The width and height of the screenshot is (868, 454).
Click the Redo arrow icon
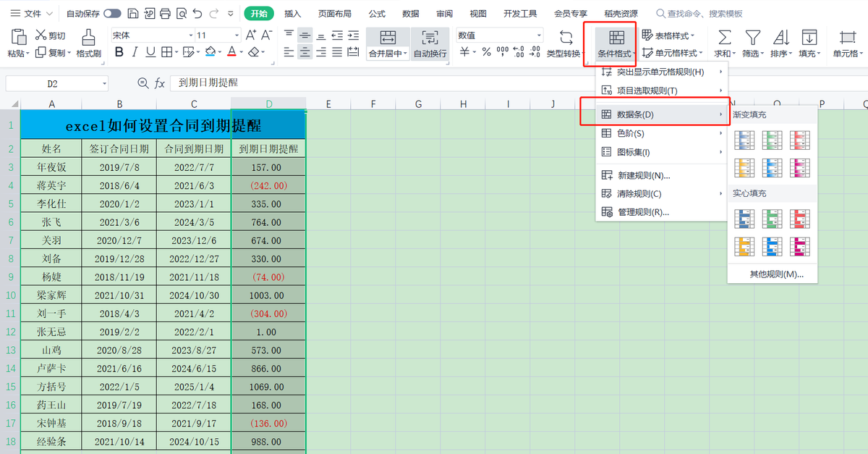point(215,14)
